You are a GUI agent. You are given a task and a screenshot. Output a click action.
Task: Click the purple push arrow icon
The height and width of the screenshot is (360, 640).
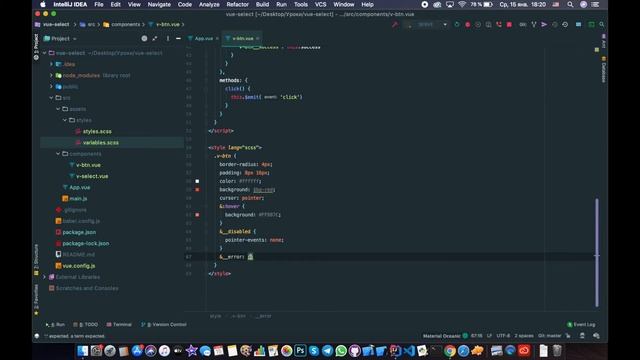pyautogui.click(x=544, y=24)
